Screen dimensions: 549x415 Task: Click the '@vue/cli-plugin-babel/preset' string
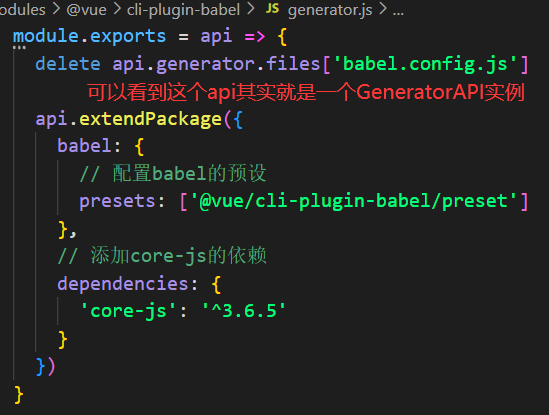tap(354, 202)
